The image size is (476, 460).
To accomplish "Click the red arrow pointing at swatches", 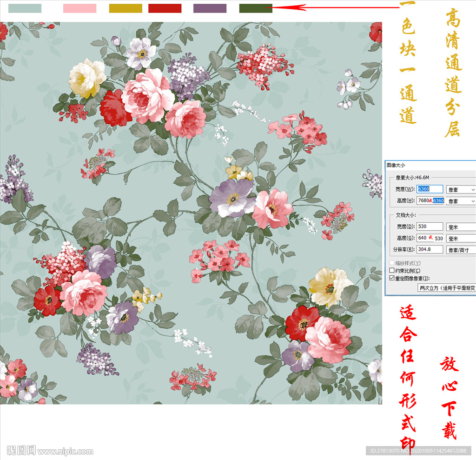I will pyautogui.click(x=335, y=7).
